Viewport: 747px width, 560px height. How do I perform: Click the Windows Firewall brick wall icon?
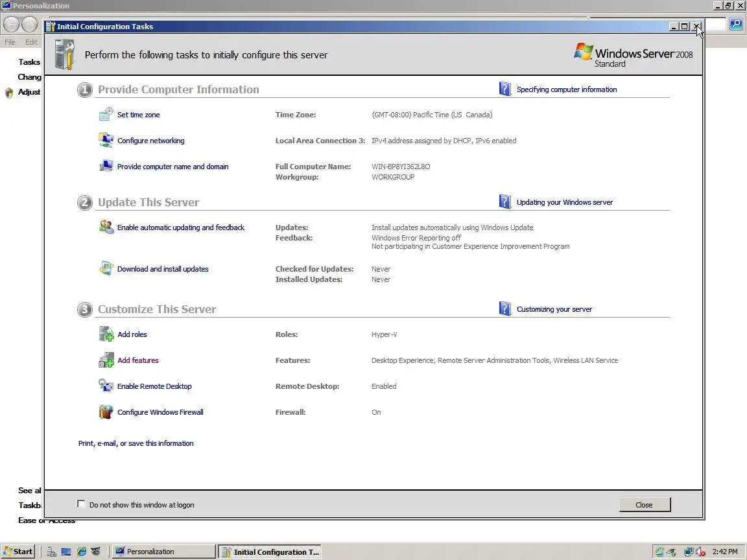pyautogui.click(x=106, y=412)
